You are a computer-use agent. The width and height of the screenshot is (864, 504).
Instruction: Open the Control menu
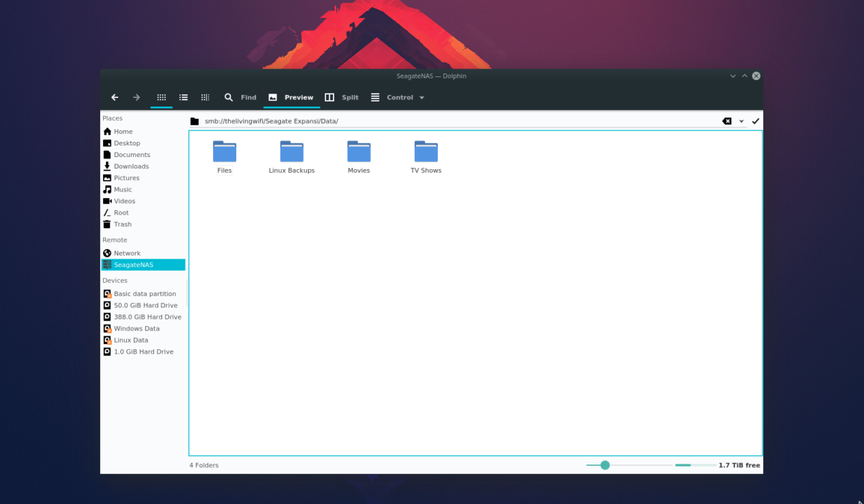(x=397, y=97)
